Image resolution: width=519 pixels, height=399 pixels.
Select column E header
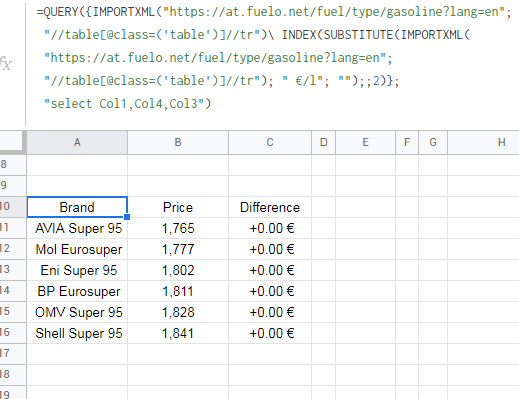[365, 142]
